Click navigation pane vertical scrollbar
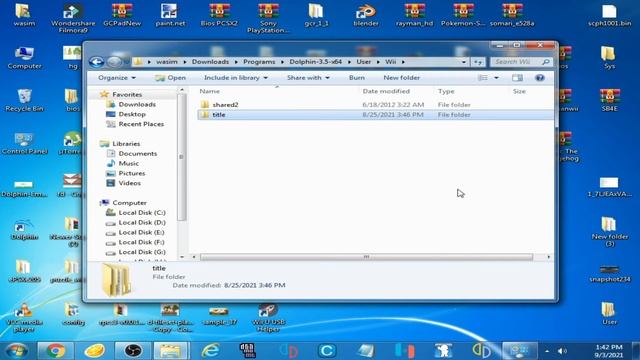This screenshot has width=640, height=360. 181,157
